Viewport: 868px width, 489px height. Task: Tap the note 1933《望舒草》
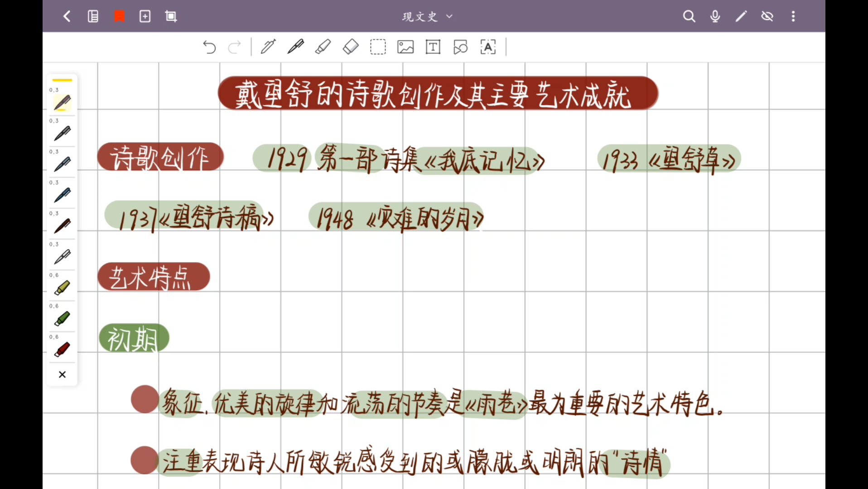point(669,159)
